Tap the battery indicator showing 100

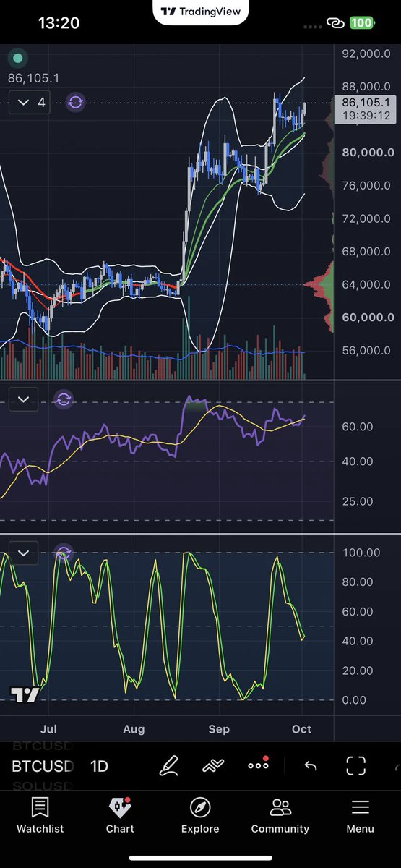361,23
